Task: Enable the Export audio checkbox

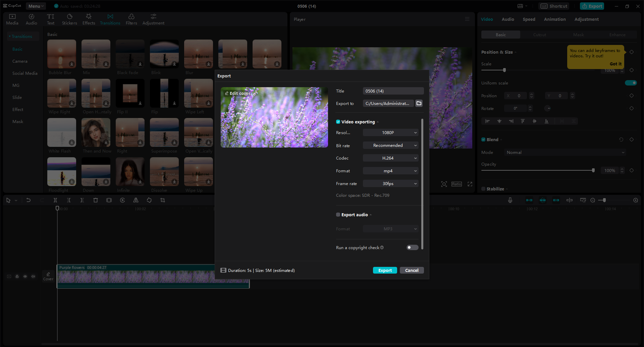Action: [x=338, y=215]
